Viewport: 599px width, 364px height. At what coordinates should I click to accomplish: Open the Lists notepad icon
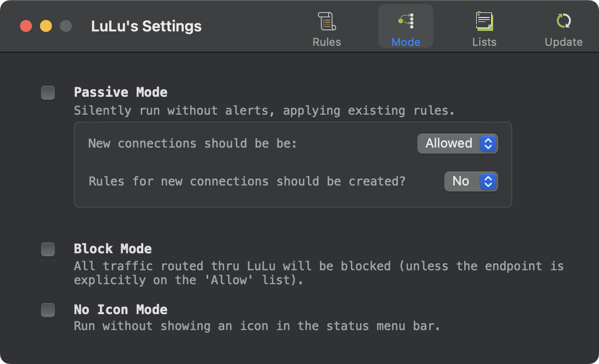click(484, 21)
